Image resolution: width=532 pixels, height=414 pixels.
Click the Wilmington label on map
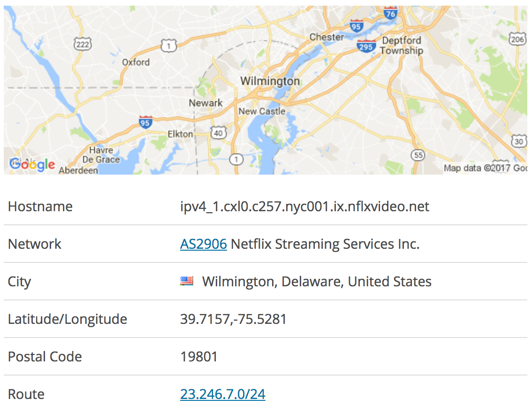(270, 81)
